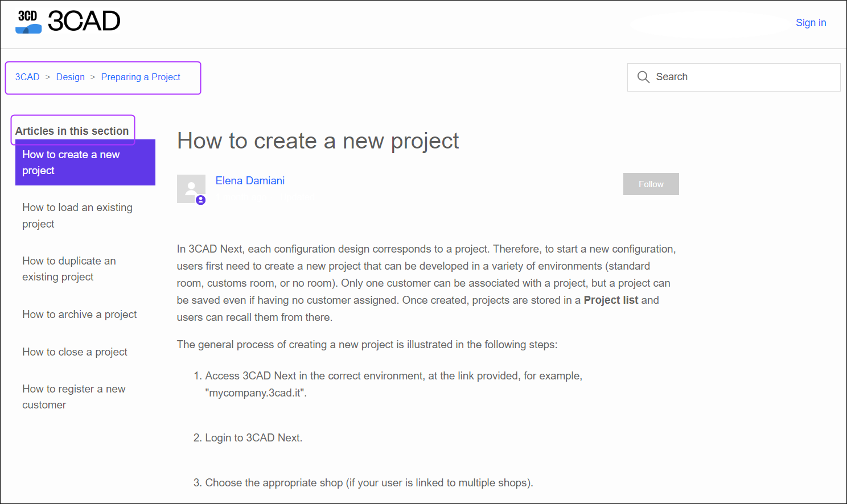Screen dimensions: 847x504
Task: Click step 'Login to 3CAD Next.'
Action: click(254, 438)
